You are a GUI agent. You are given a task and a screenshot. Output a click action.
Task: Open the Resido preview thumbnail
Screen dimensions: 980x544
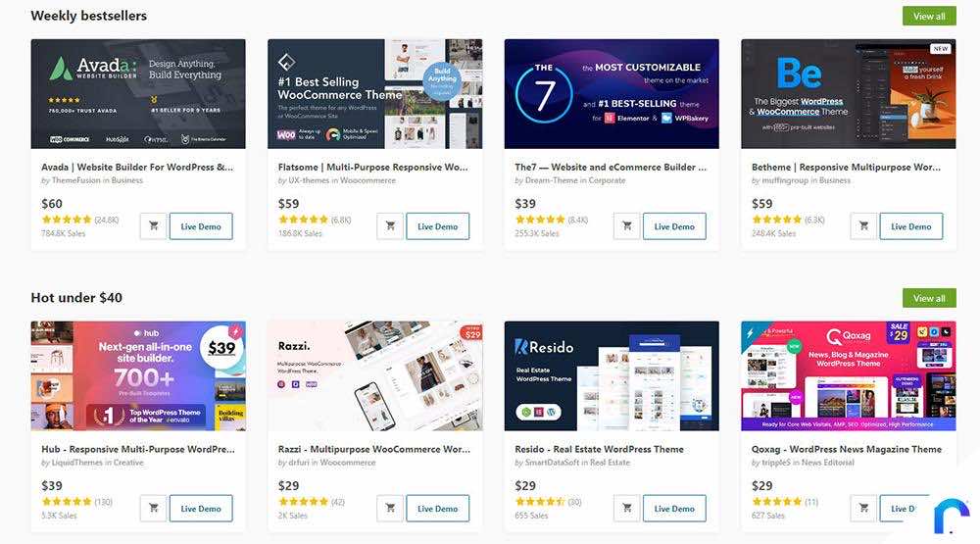coord(612,375)
